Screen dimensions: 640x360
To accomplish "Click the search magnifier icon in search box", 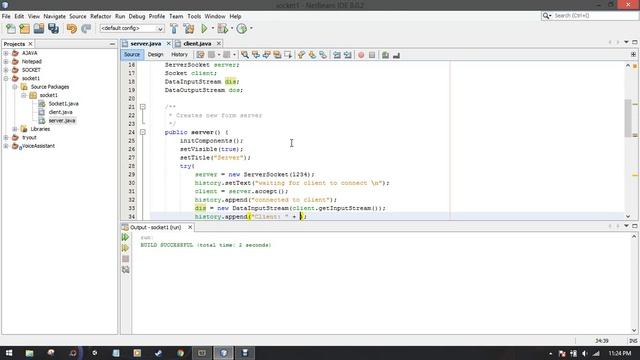I will [x=547, y=16].
